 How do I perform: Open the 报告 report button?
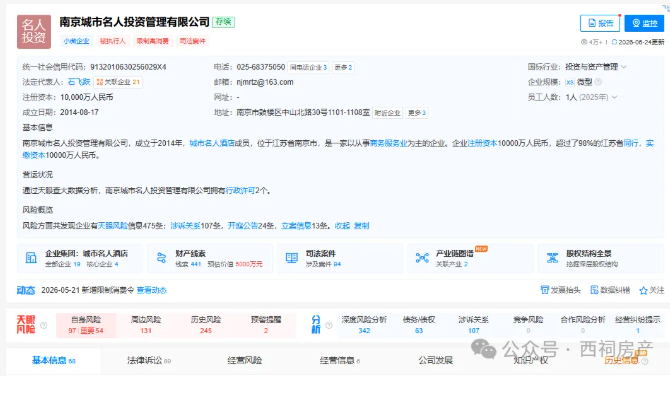(600, 23)
